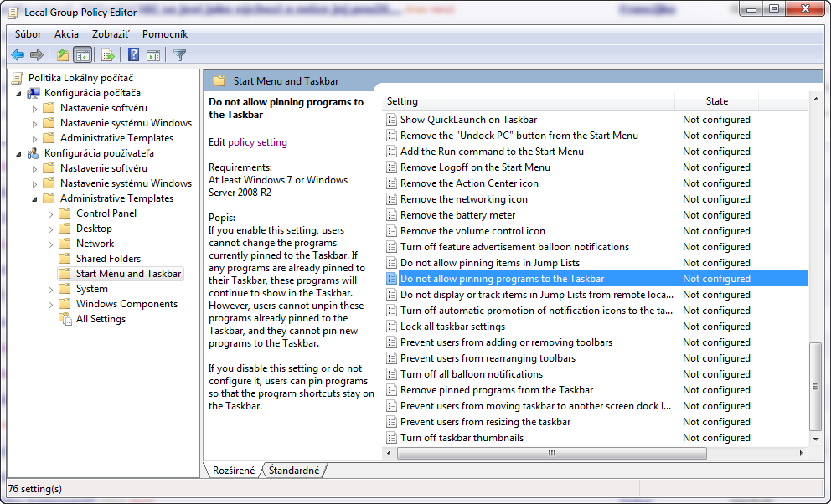Select Remove Logoff on the Start Menu
Viewport: 831px width, 504px height.
click(475, 167)
